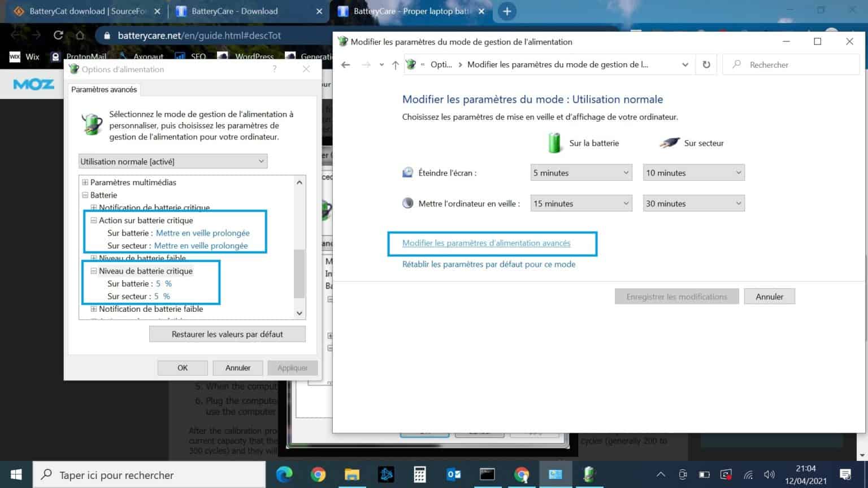Click the Enregistrer les modifications button

tap(676, 297)
